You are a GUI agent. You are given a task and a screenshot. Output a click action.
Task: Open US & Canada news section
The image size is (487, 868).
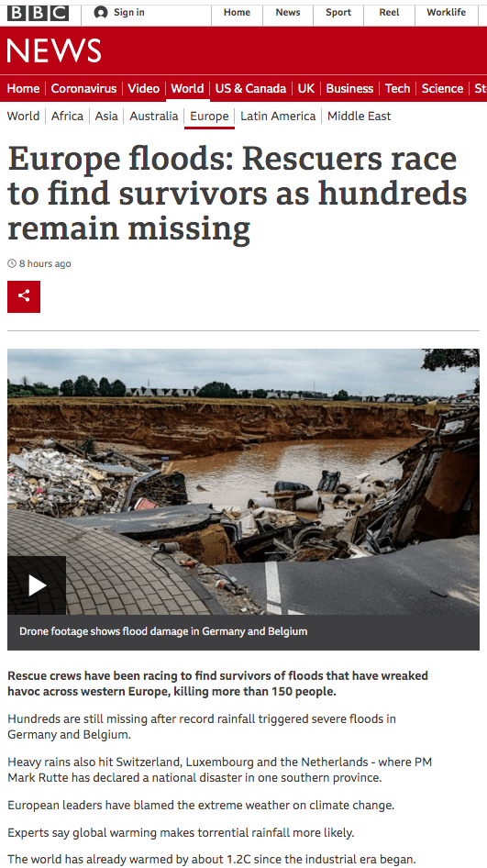tap(250, 89)
